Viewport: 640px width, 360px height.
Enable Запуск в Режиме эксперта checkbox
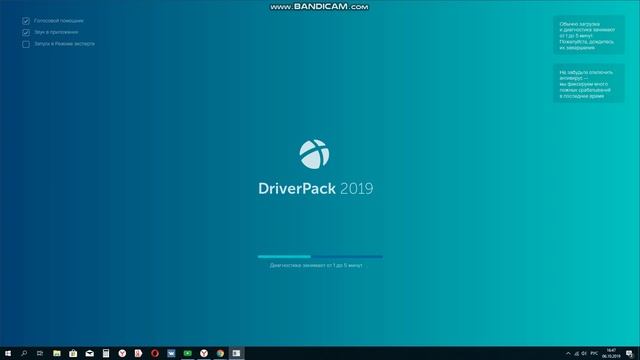26,44
